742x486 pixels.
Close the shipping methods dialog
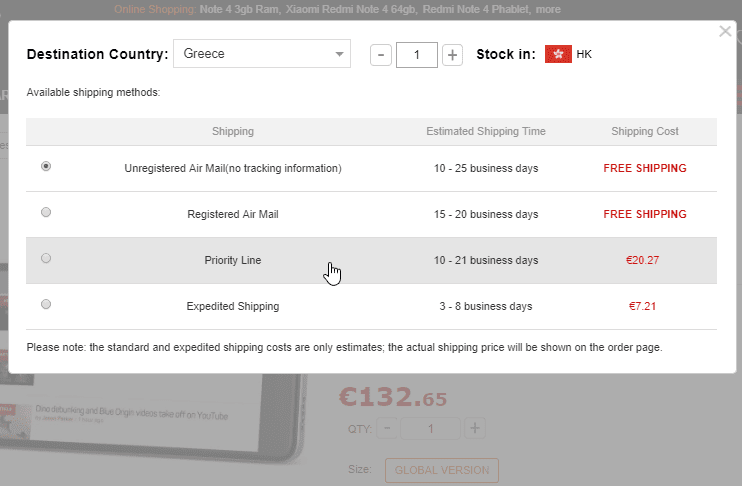click(x=725, y=32)
